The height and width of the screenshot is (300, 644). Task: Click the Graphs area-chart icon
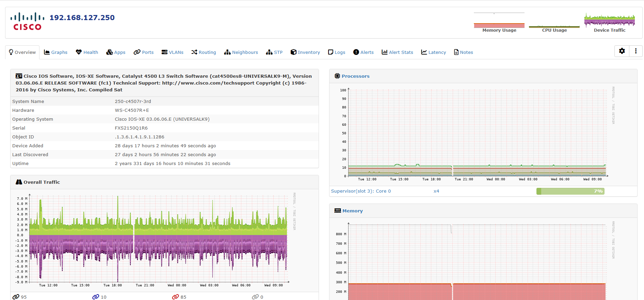47,52
